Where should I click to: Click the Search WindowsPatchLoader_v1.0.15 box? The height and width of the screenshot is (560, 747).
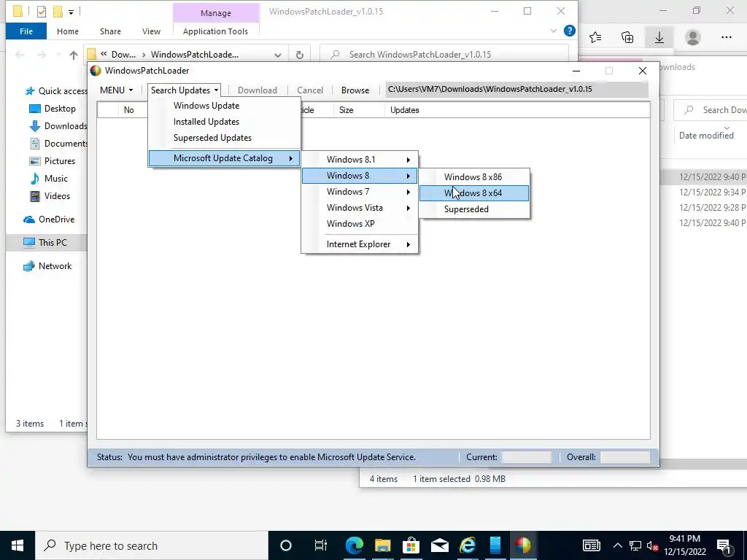[x=444, y=54]
